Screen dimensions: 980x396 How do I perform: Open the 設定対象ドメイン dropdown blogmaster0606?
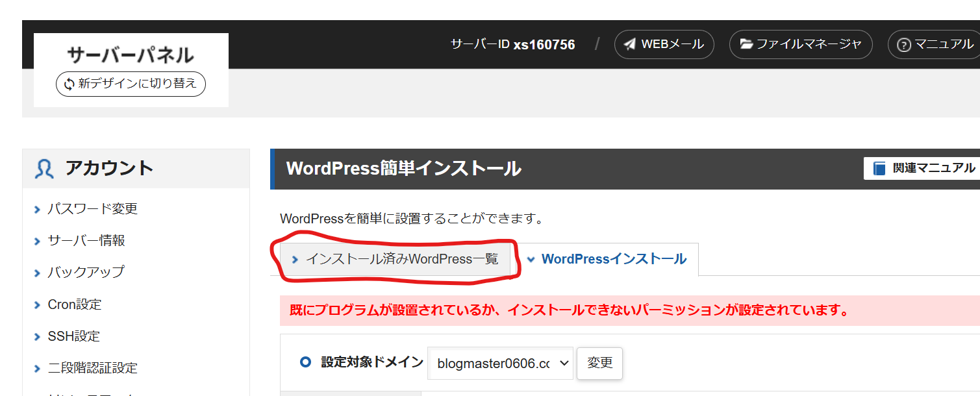tap(500, 363)
